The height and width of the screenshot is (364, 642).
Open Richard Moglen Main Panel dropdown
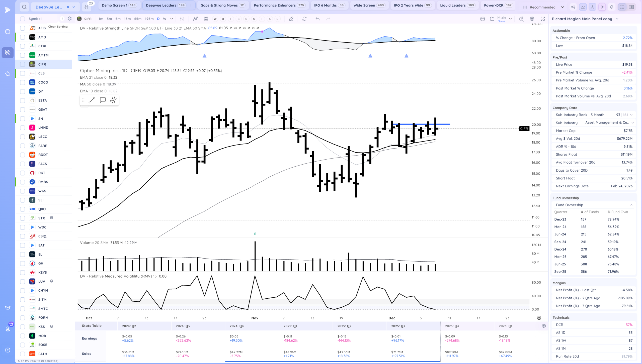pos(617,19)
